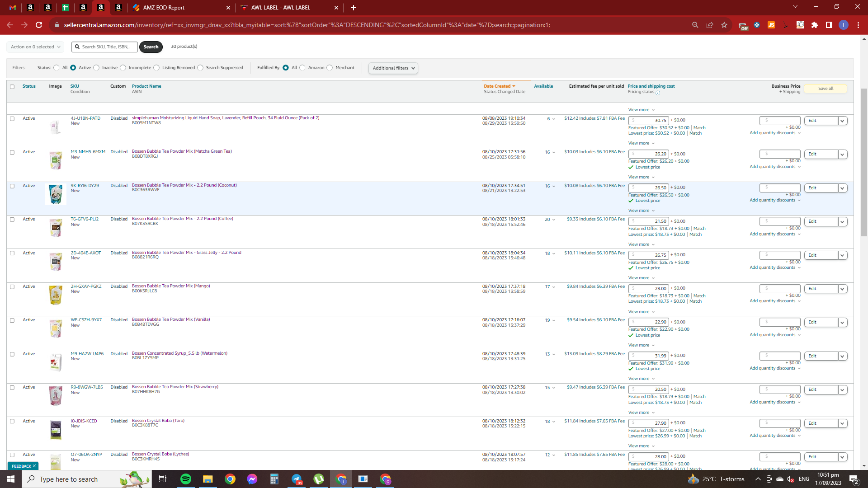The width and height of the screenshot is (868, 488).
Task: Click the price field showing 26.75
Action: 649,255
